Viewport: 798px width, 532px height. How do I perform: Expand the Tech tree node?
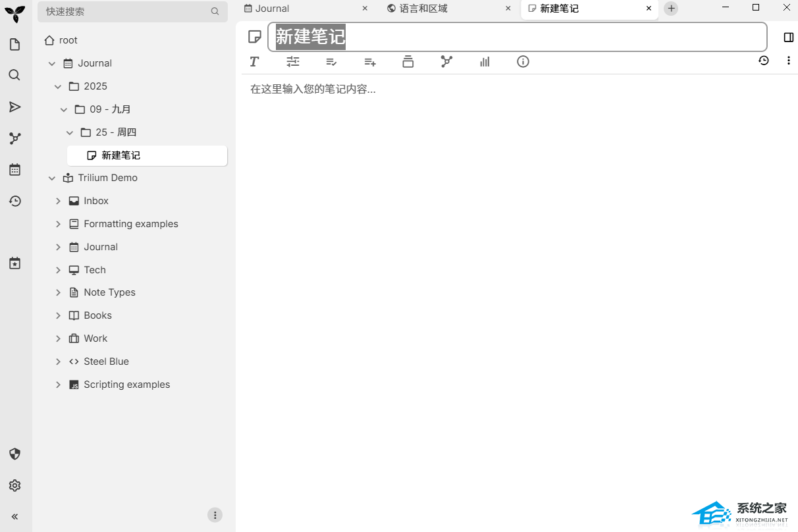click(x=58, y=270)
